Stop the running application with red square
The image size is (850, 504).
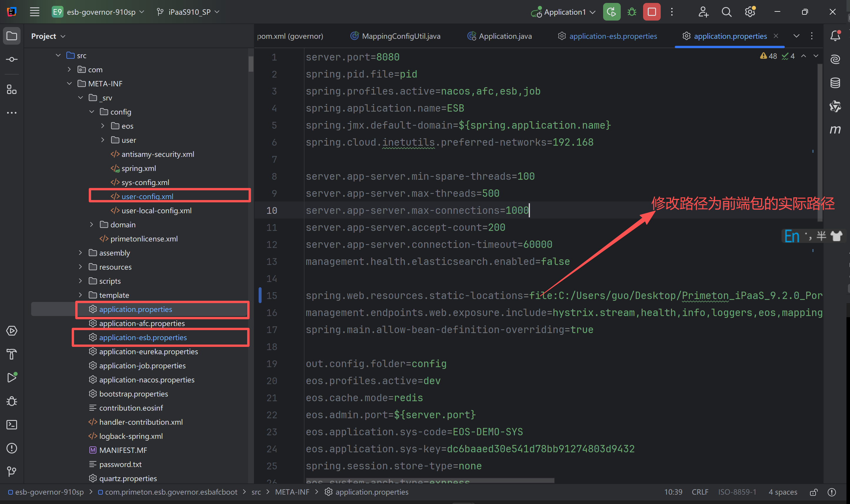coord(651,12)
